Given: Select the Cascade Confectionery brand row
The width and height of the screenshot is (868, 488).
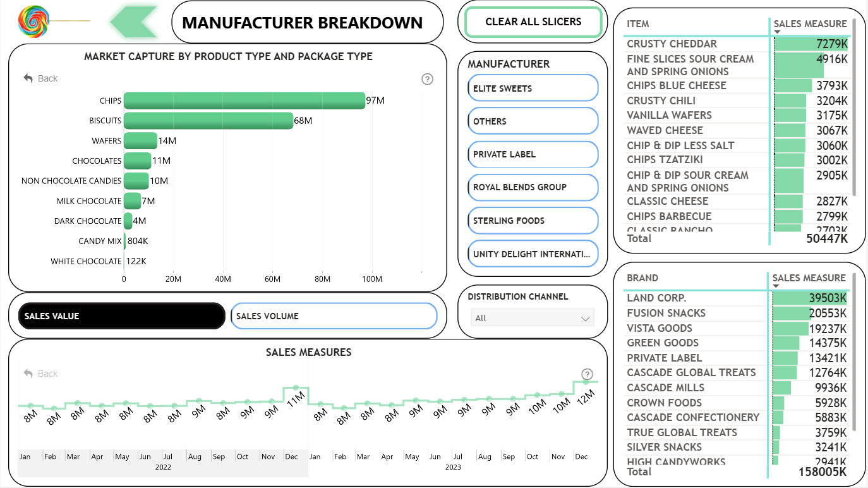Looking at the screenshot, I should (737, 417).
